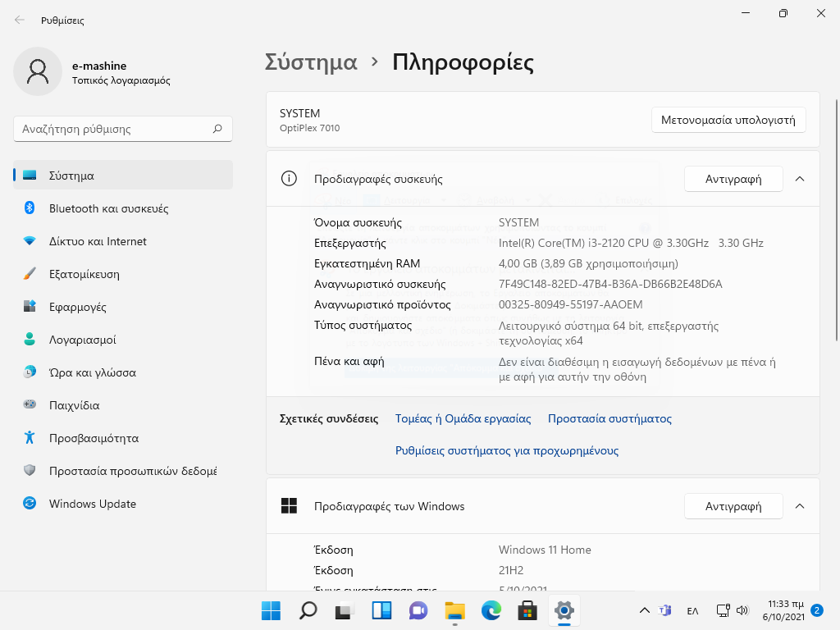Click the Windows Update sync icon
This screenshot has width=840, height=630.
30,503
